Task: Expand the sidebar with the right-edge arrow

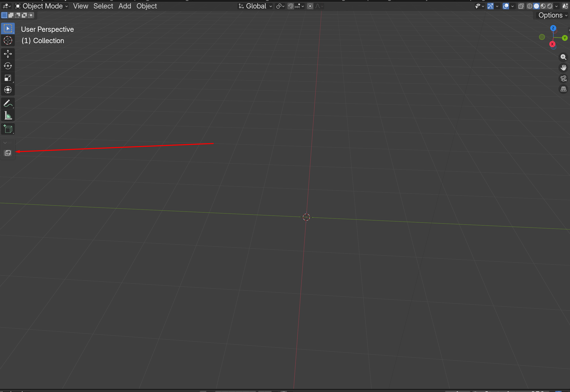Action: tap(569, 30)
